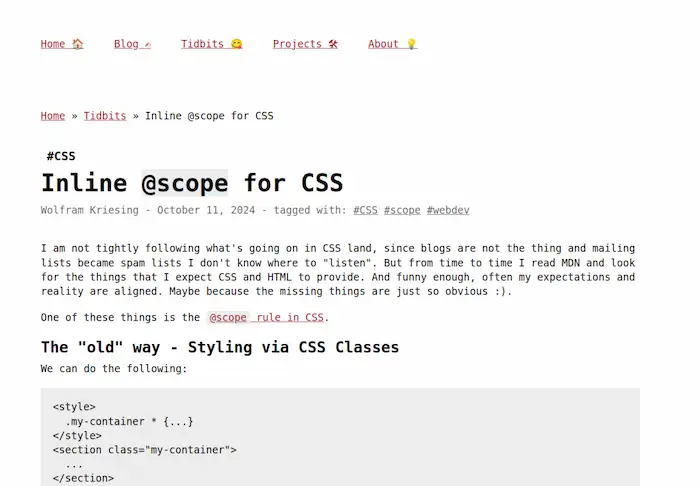Open the "@scope rule in CSS" link
Viewport: 700px width, 486px height.
pyautogui.click(x=266, y=318)
